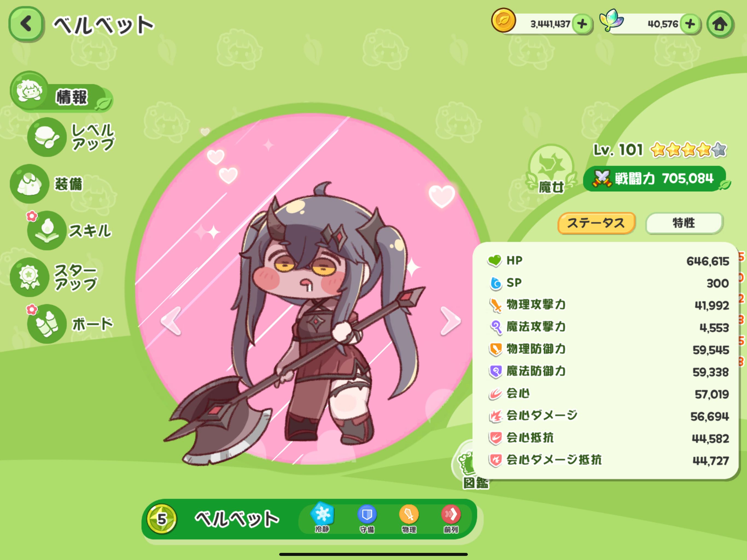
Task: Switch to the 特性 tab
Action: (x=684, y=223)
